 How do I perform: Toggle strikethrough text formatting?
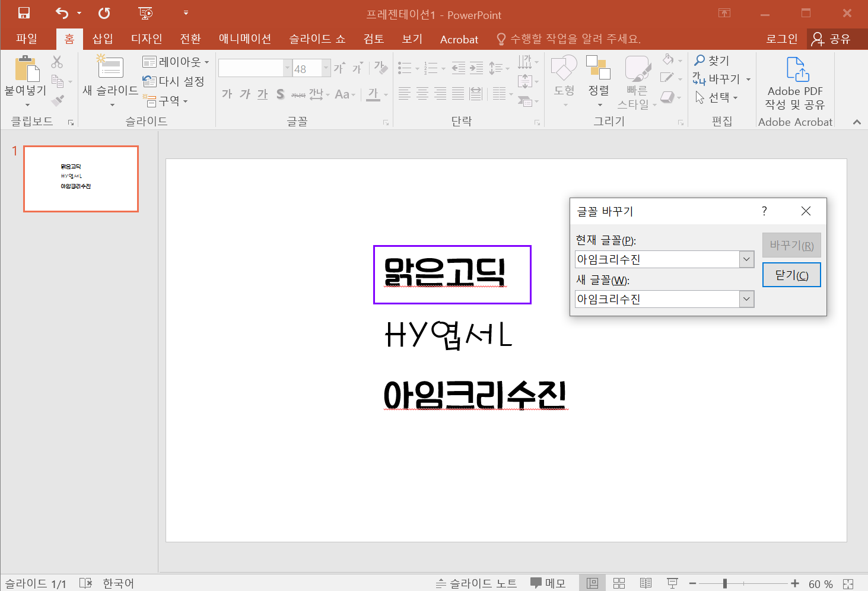point(298,94)
